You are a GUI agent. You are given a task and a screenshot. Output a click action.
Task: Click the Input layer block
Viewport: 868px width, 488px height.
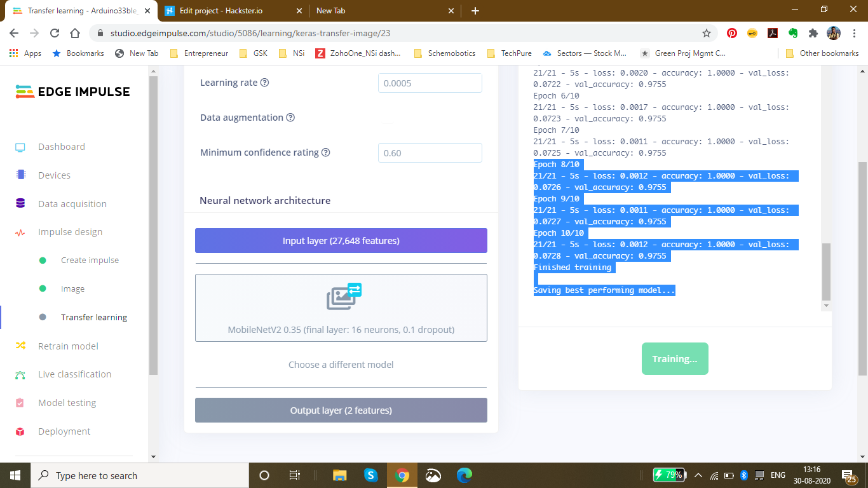(341, 240)
